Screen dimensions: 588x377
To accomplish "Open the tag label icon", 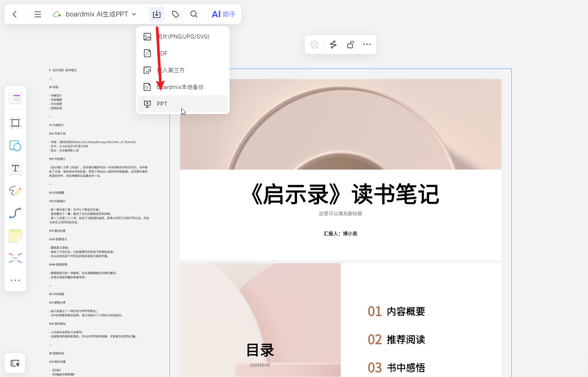I will 175,14.
